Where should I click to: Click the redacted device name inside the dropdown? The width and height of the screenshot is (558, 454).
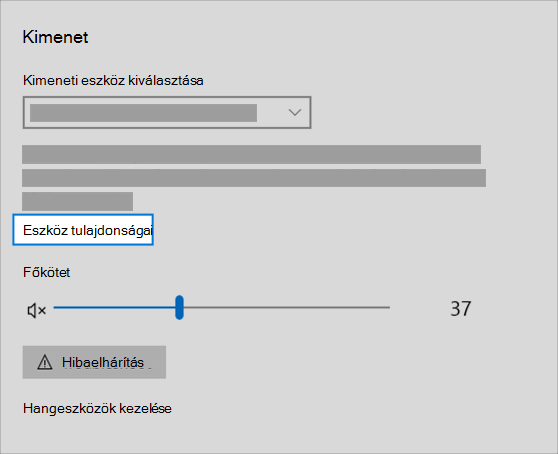point(143,113)
